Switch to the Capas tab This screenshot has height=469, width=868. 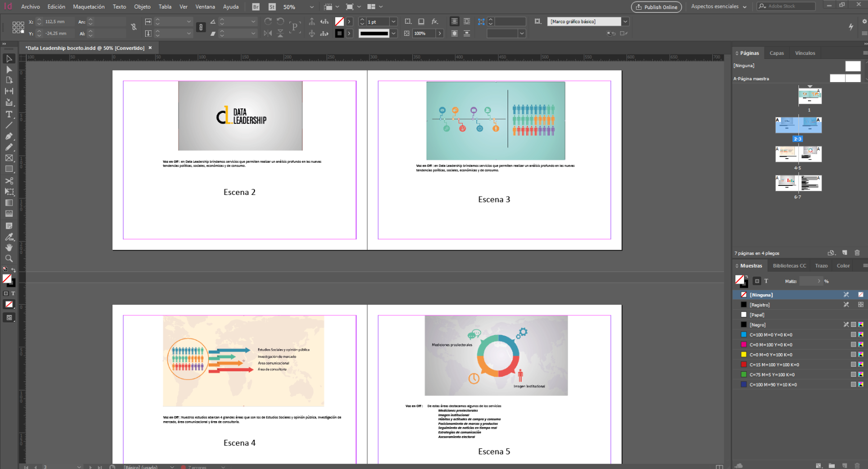(776, 53)
